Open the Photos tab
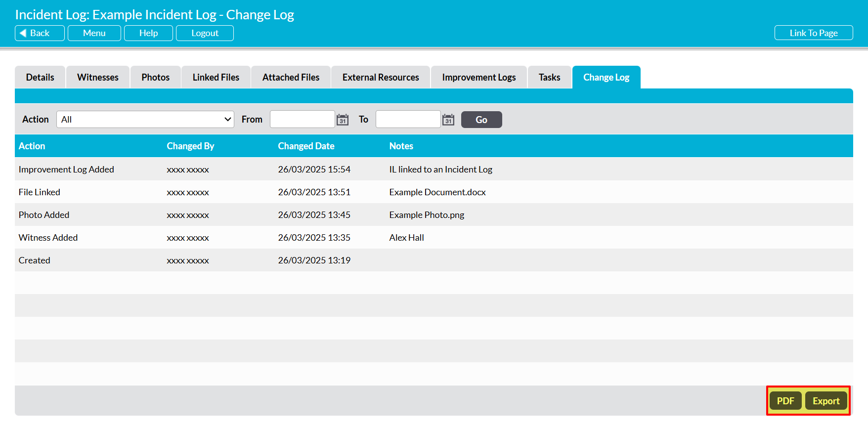The width and height of the screenshot is (868, 428). click(156, 77)
